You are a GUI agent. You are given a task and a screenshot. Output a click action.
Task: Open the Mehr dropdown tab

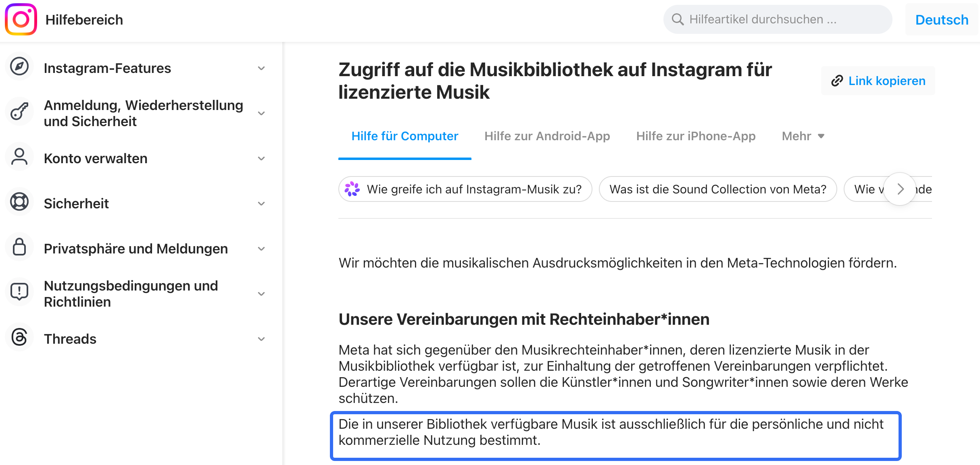[x=803, y=136]
